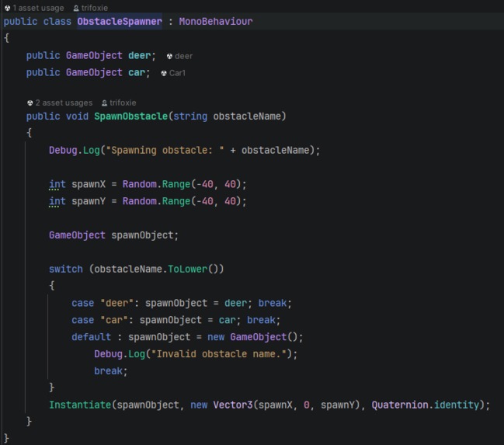
Task: Click the Unity icon beside '2 asset usages'
Action: pyautogui.click(x=30, y=103)
